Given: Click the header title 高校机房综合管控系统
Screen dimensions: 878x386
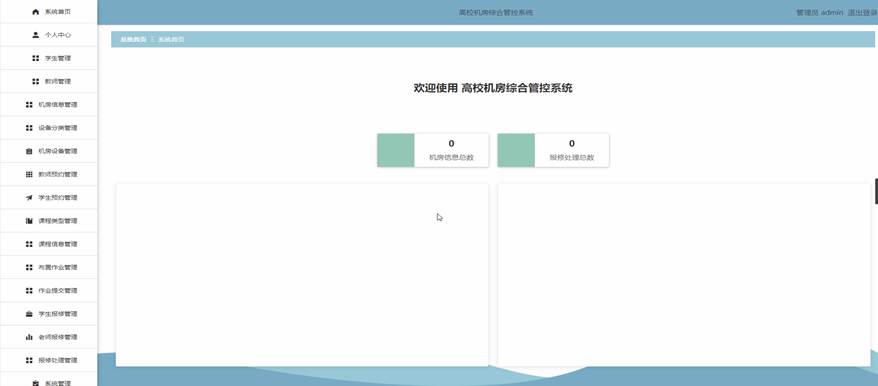Looking at the screenshot, I should (x=496, y=12).
